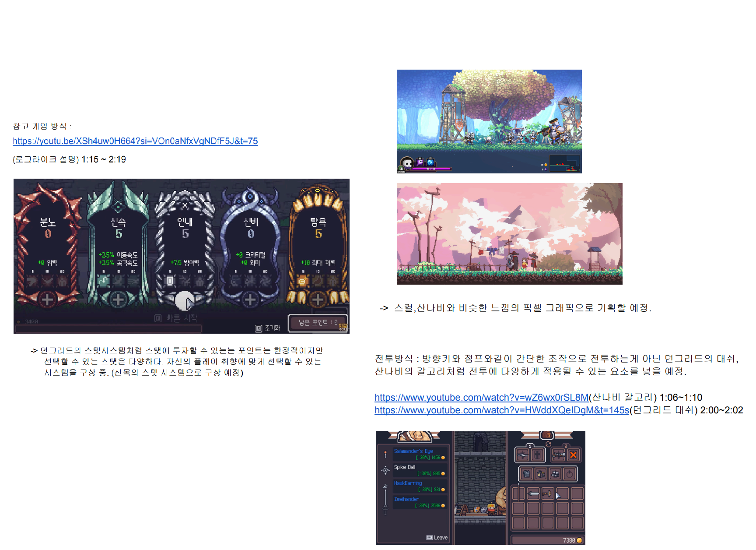Select the Zweihander shop item
Image resolution: width=756 pixels, height=550 pixels.
pyautogui.click(x=420, y=502)
